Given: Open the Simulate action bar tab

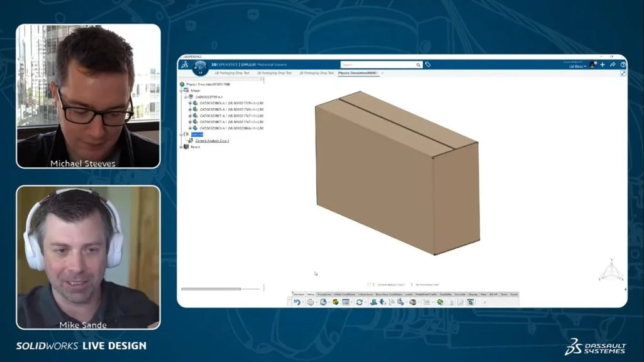Looking at the screenshot, I should [x=460, y=294].
